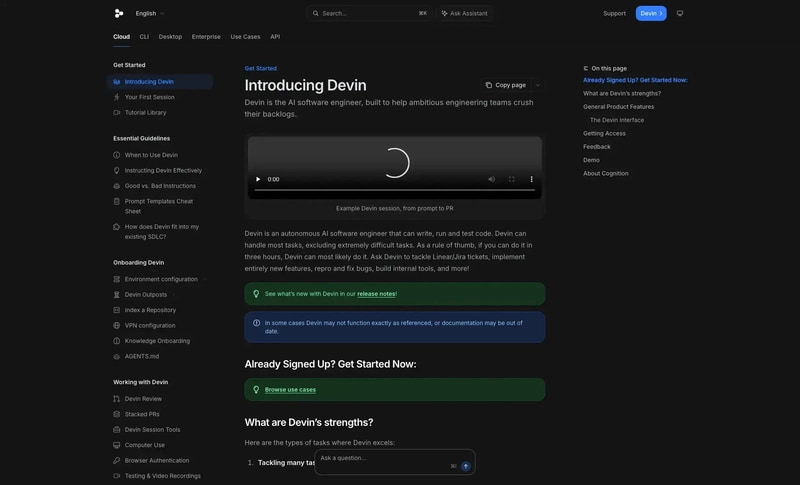This screenshot has width=800, height=485.
Task: Jump to General Product Features section
Action: pyautogui.click(x=618, y=107)
